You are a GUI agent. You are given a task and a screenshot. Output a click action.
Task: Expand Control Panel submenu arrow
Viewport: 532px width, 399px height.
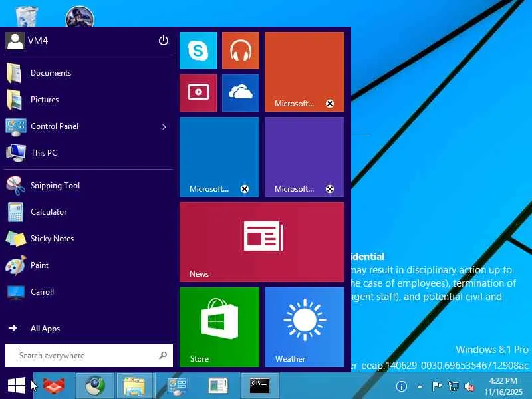[x=164, y=127]
